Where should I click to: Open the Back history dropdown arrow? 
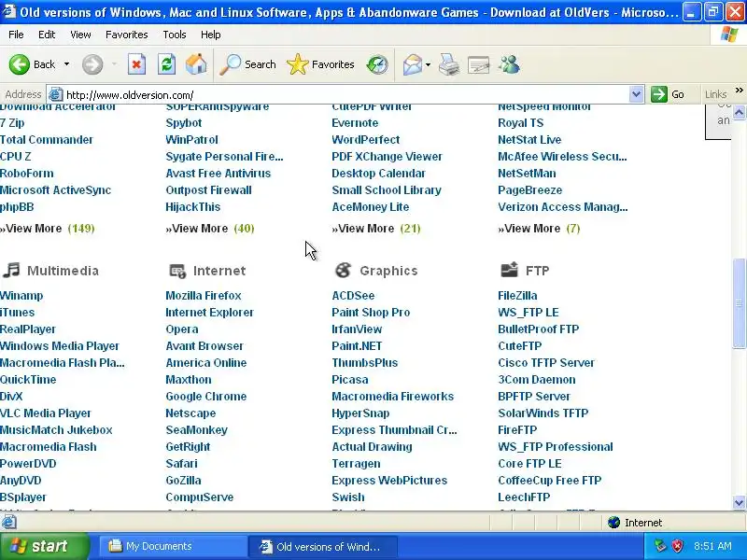point(66,64)
